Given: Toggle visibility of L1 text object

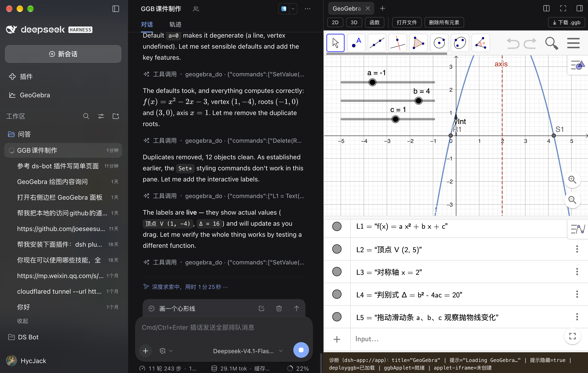Looking at the screenshot, I should (x=337, y=226).
